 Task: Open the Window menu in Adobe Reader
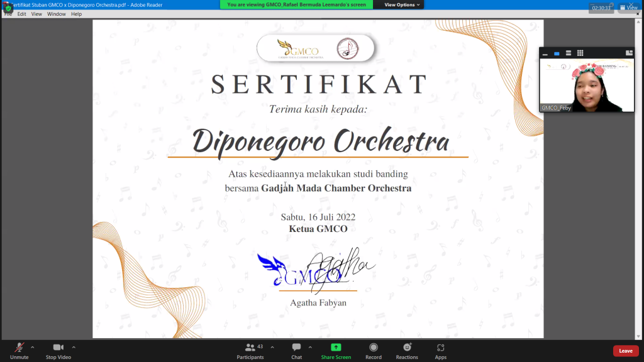click(x=56, y=14)
